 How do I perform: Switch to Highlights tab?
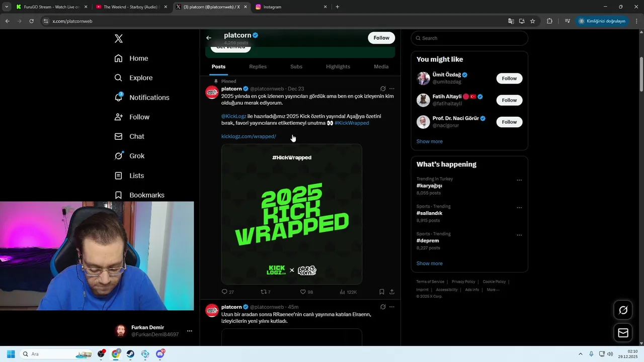click(x=338, y=66)
